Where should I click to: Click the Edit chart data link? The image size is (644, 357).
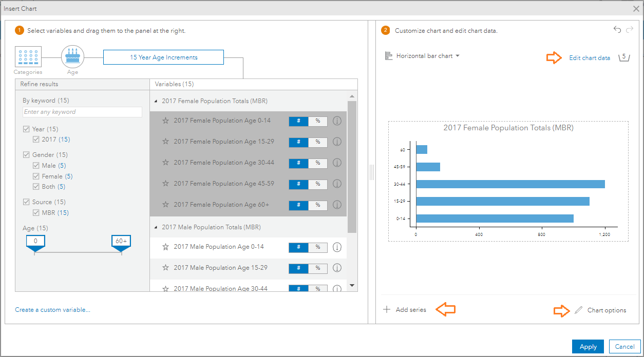pos(590,58)
